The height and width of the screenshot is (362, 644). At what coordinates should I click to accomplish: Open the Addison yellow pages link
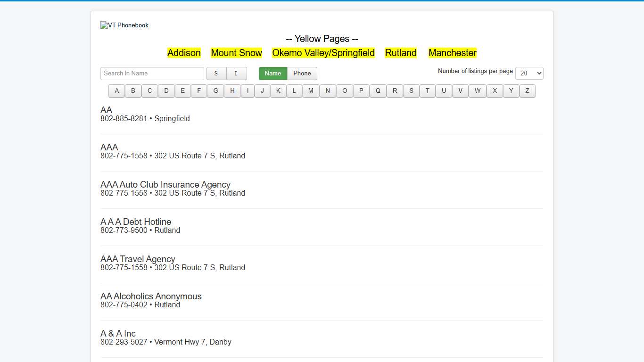click(184, 53)
